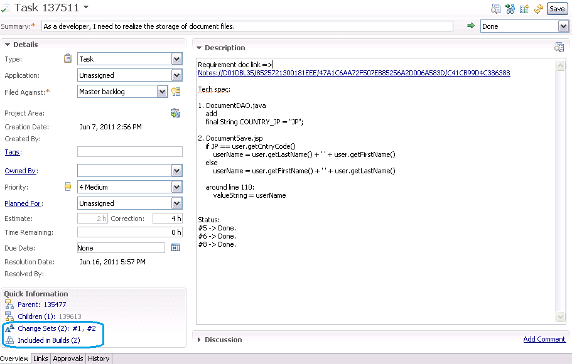Click the yellow priority icon

pos(68,187)
